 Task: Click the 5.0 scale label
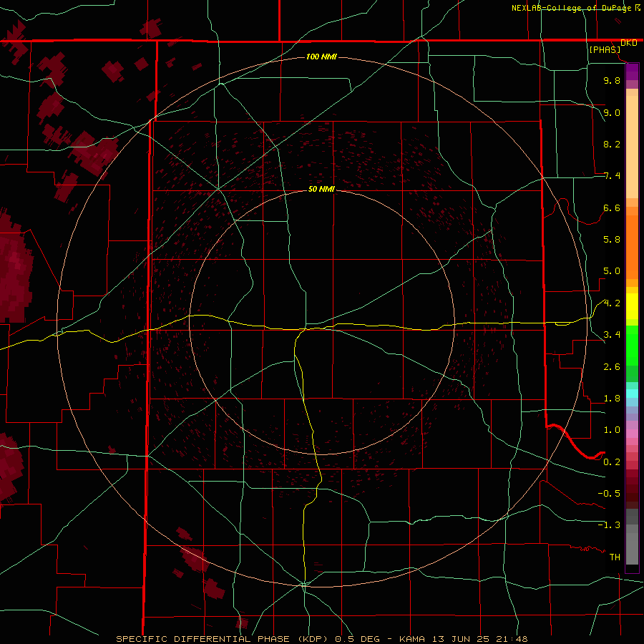(x=612, y=271)
